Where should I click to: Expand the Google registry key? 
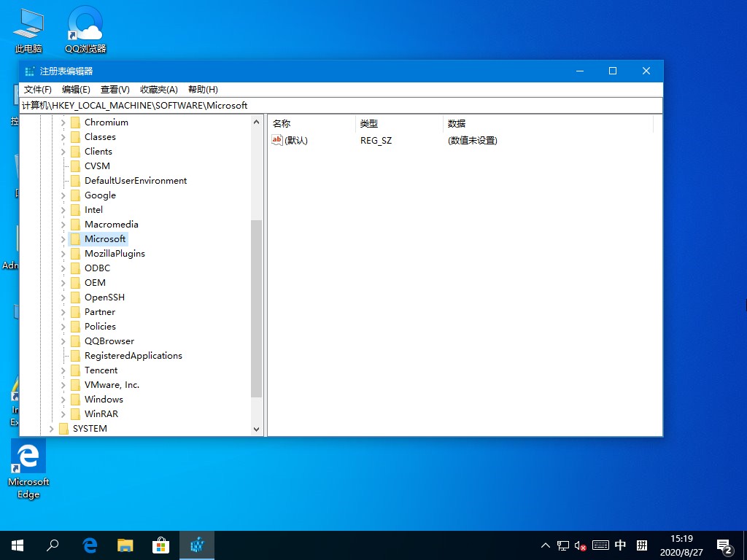(62, 195)
